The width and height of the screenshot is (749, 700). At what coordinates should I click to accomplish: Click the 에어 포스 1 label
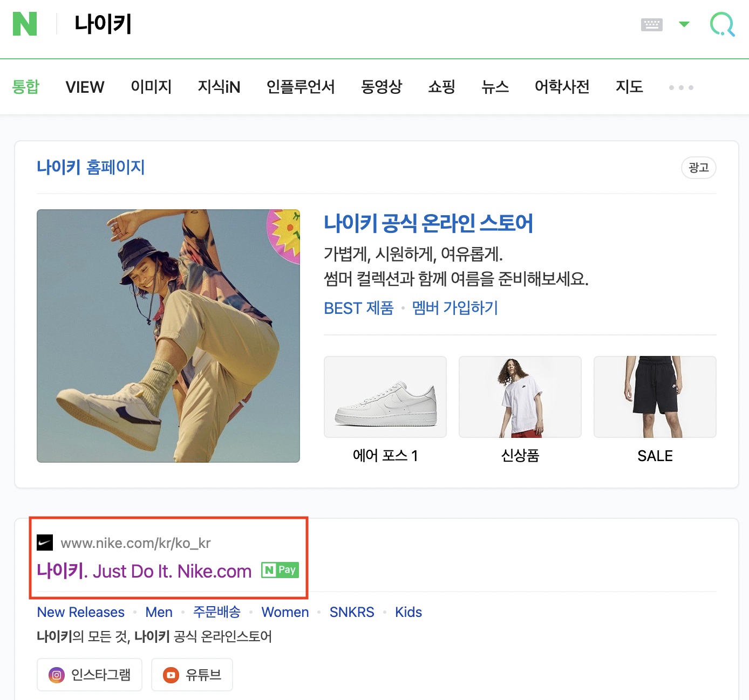click(385, 456)
